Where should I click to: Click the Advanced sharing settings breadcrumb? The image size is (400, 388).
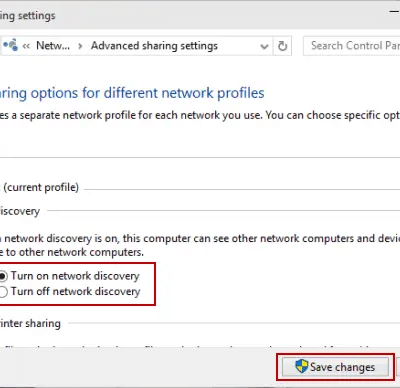154,46
